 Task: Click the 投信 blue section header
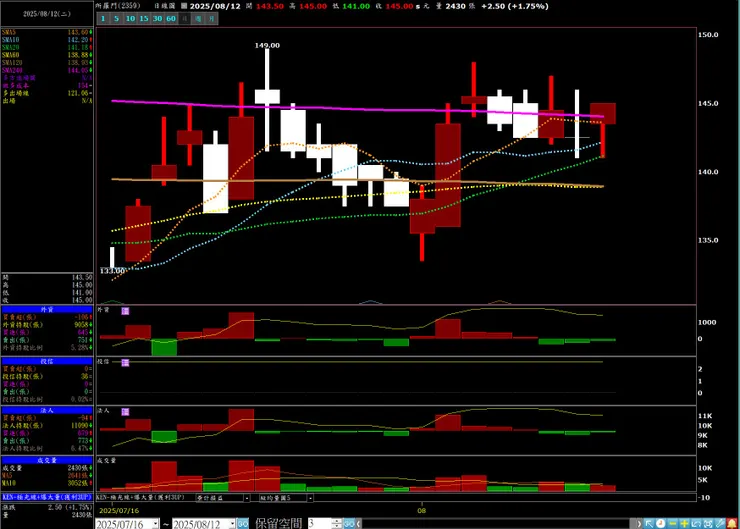click(x=47, y=361)
